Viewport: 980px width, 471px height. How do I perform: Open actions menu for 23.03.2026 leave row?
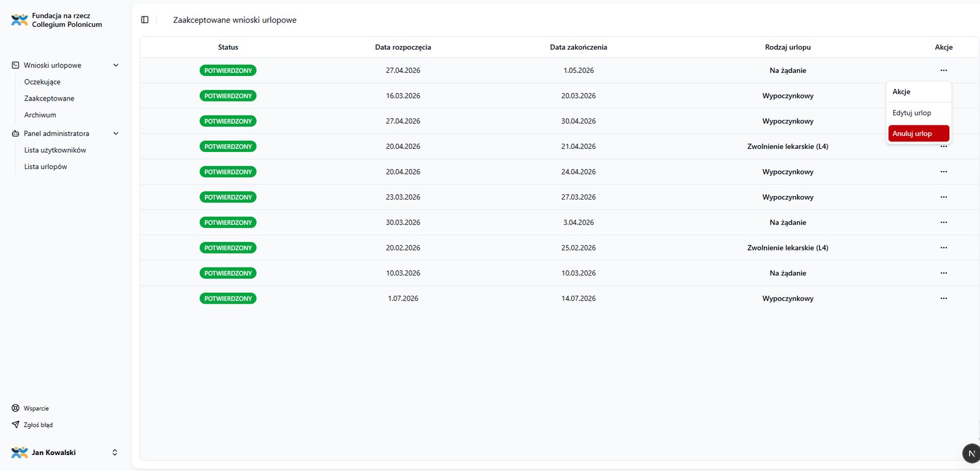(943, 197)
